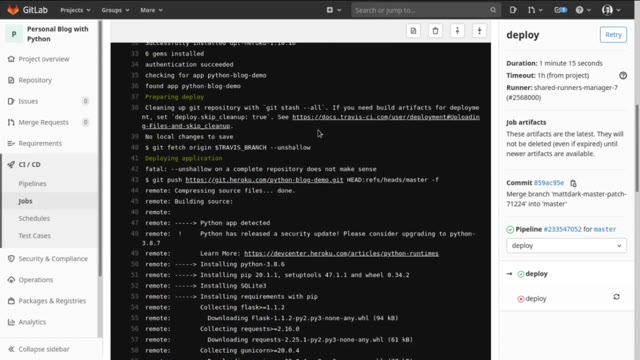Retry failed deploy job icon

tap(616, 297)
